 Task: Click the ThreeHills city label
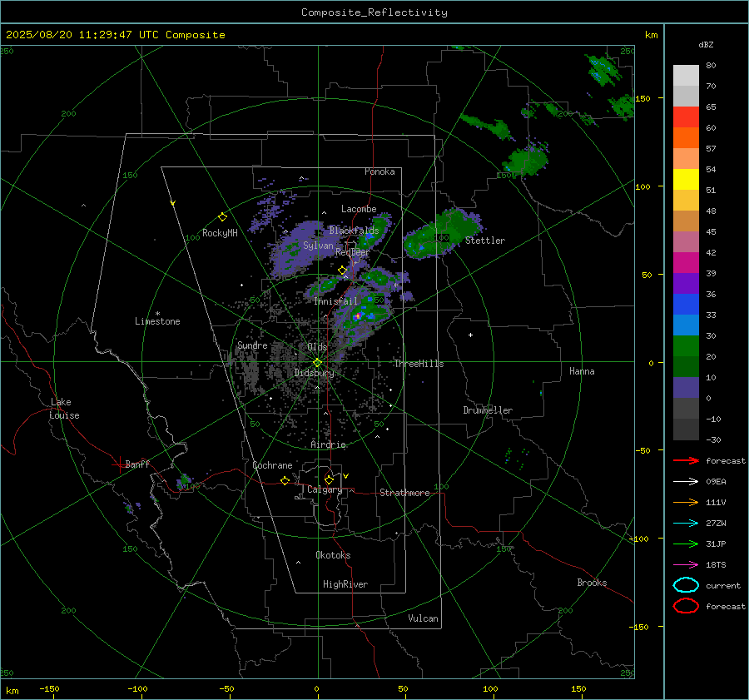419,364
